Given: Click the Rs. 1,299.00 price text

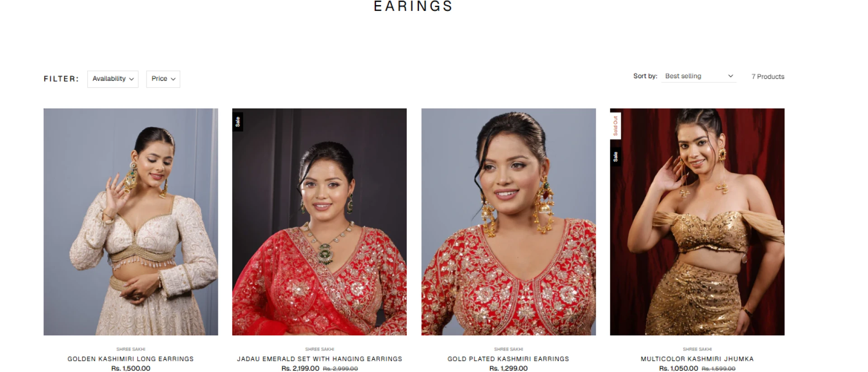Looking at the screenshot, I should [508, 368].
